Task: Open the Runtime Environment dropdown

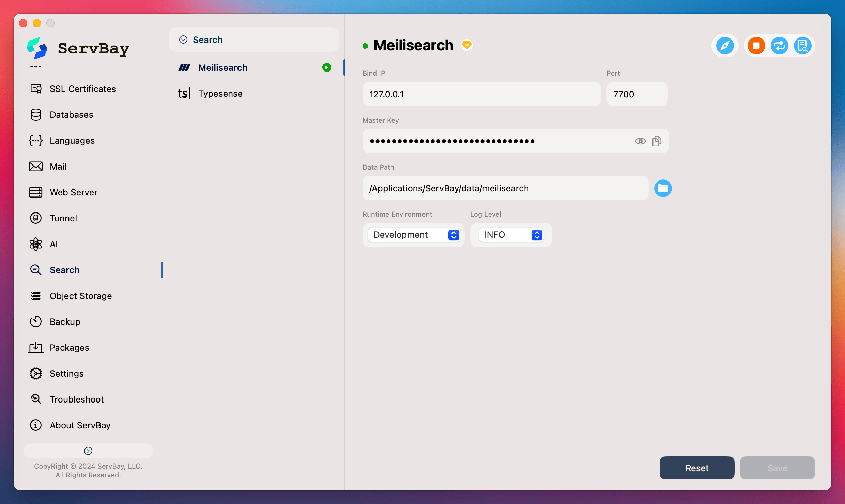Action: (x=414, y=235)
